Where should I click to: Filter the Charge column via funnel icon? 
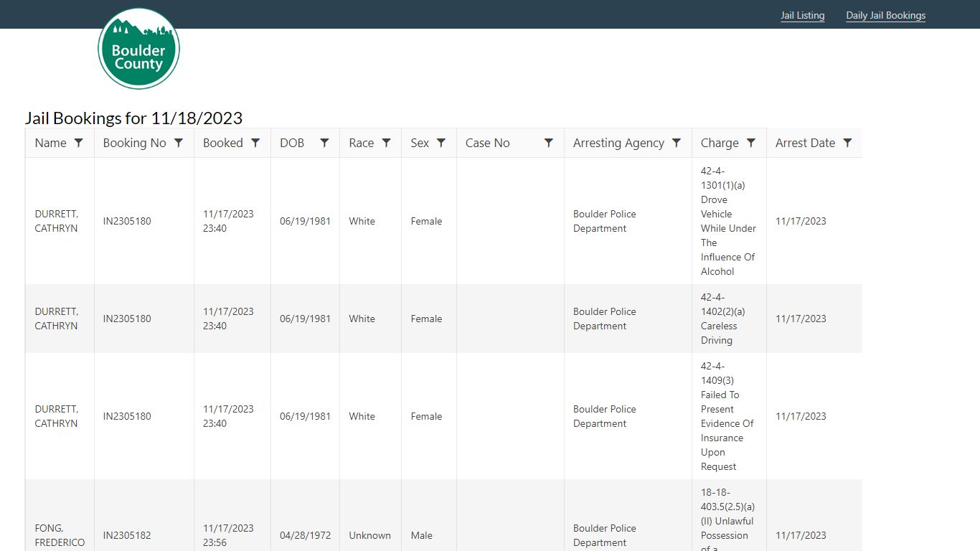click(751, 143)
